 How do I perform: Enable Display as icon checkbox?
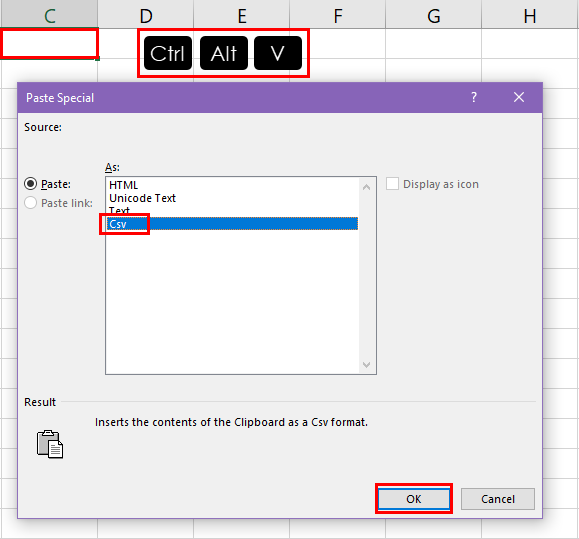[392, 183]
